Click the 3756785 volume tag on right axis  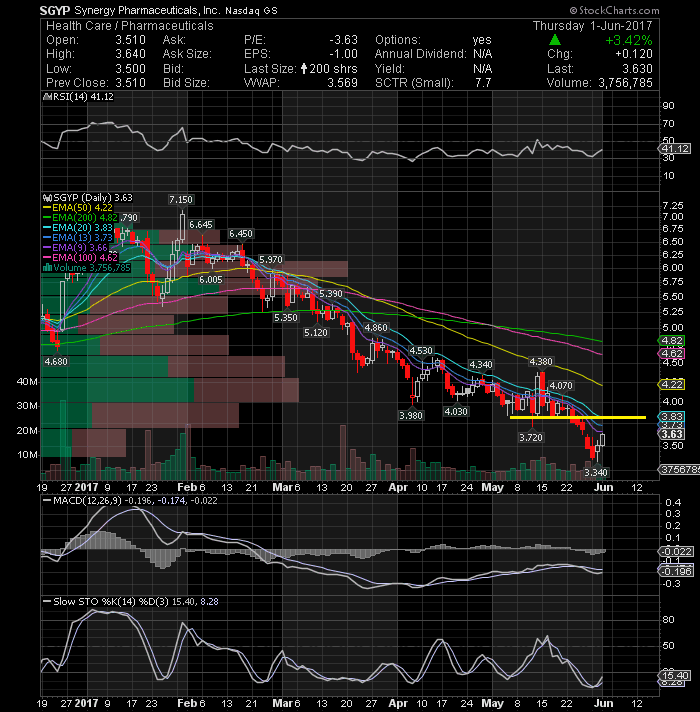point(679,470)
